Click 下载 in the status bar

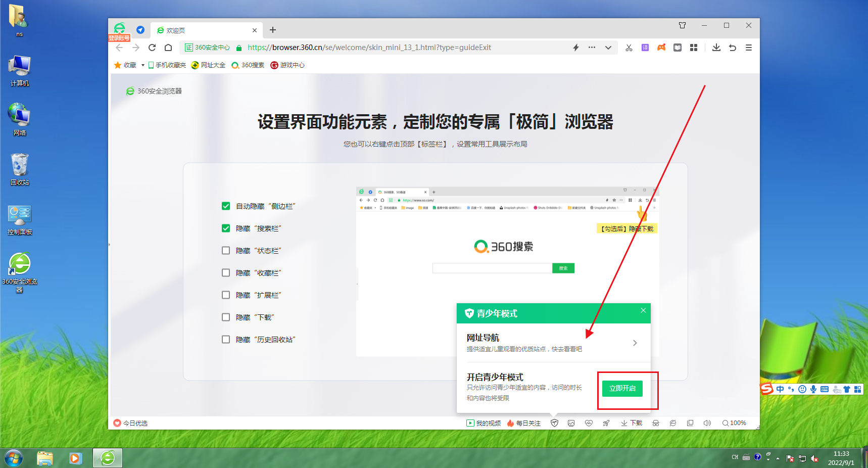632,423
